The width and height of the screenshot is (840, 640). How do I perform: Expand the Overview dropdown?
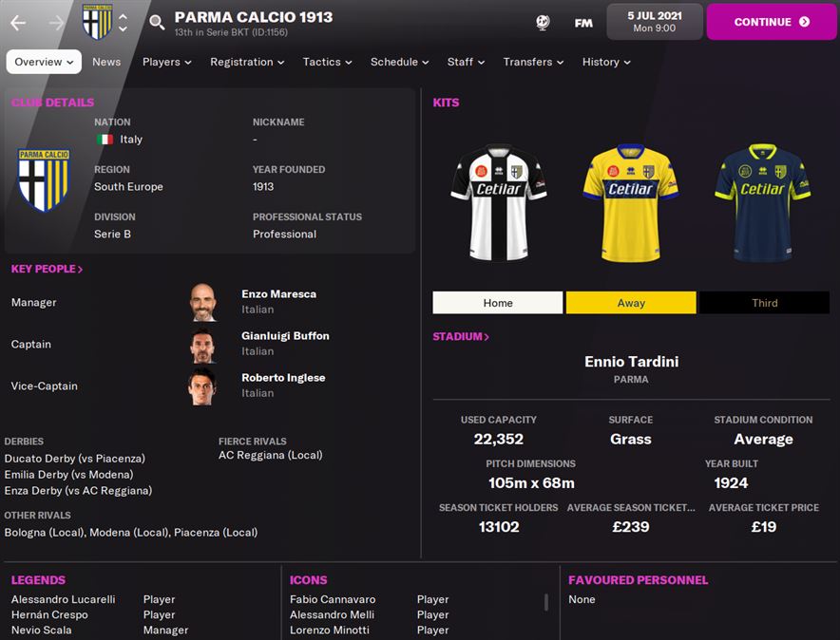coord(44,62)
